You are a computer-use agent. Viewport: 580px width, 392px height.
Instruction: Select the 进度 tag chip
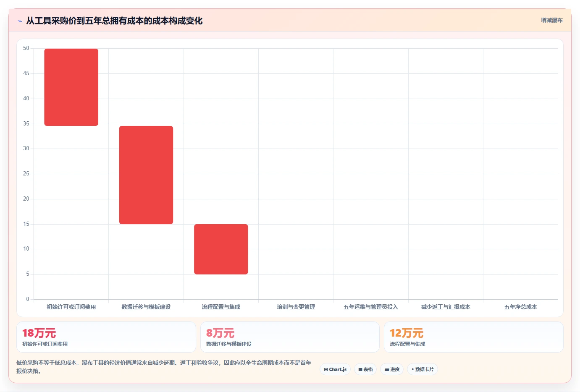392,369
